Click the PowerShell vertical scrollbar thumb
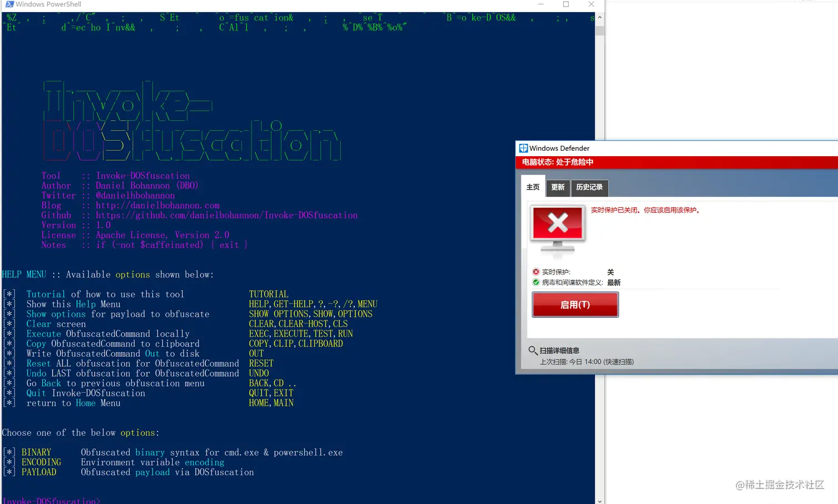 tap(600, 30)
